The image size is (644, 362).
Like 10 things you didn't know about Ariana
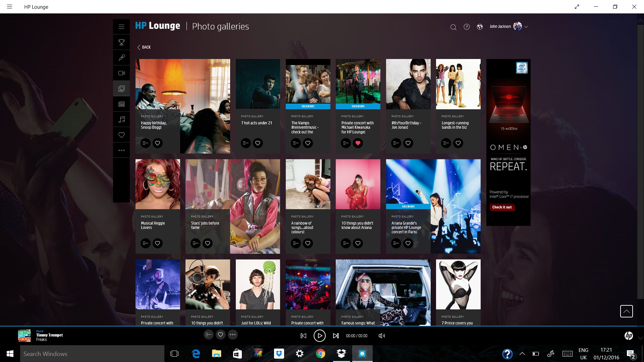tap(358, 243)
